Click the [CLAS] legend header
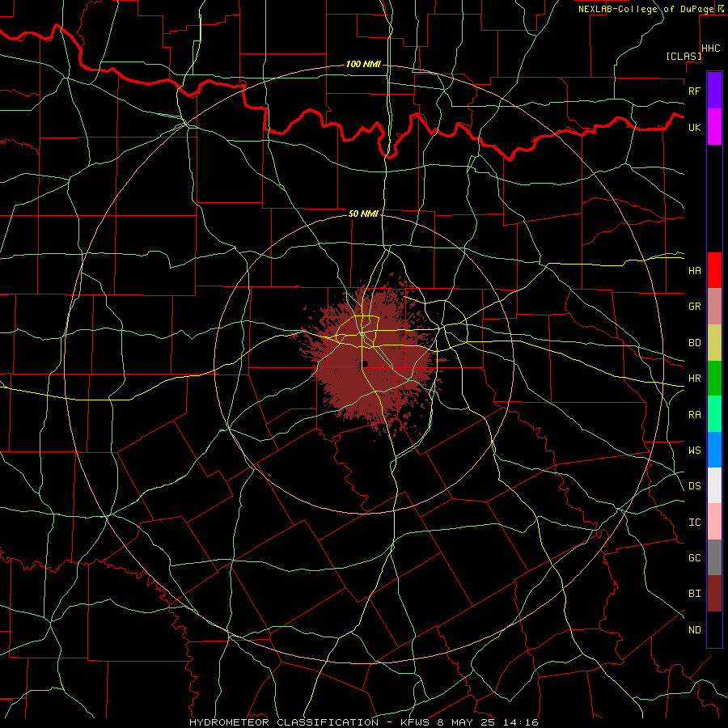Viewport: 728px width, 728px height. click(684, 56)
